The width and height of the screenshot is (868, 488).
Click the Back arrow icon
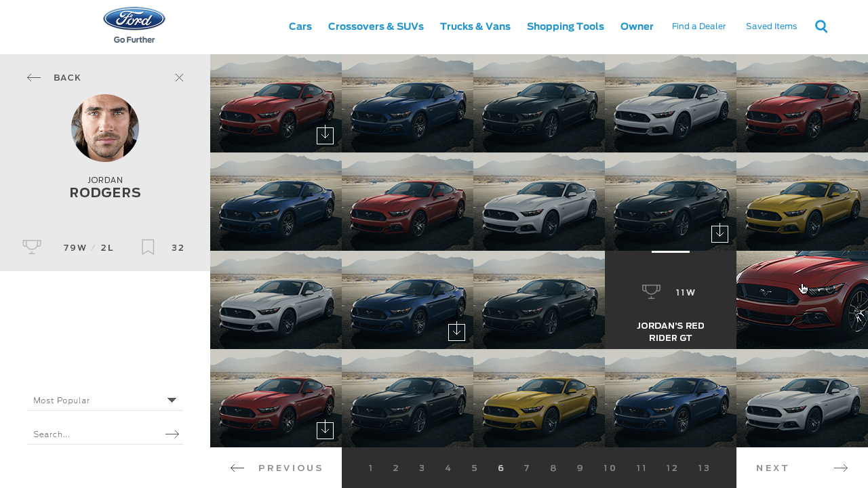[34, 78]
